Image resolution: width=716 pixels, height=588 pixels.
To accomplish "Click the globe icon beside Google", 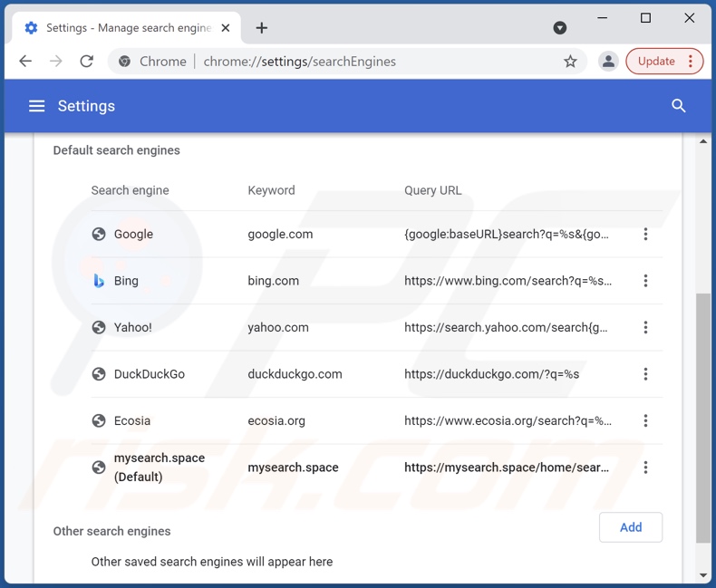I will click(99, 234).
